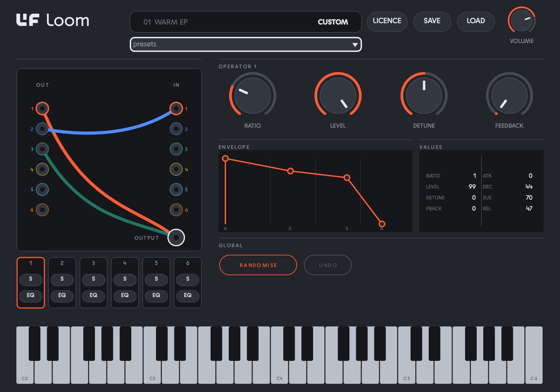The width and height of the screenshot is (560, 392).
Task: Open the presets dropdown
Action: [246, 44]
